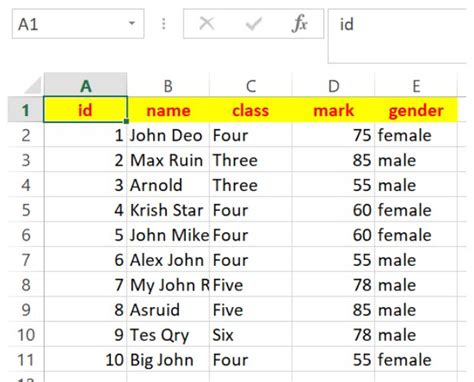Image resolution: width=474 pixels, height=382 pixels.
Task: Open the Insert Function fx icon
Action: [299, 24]
